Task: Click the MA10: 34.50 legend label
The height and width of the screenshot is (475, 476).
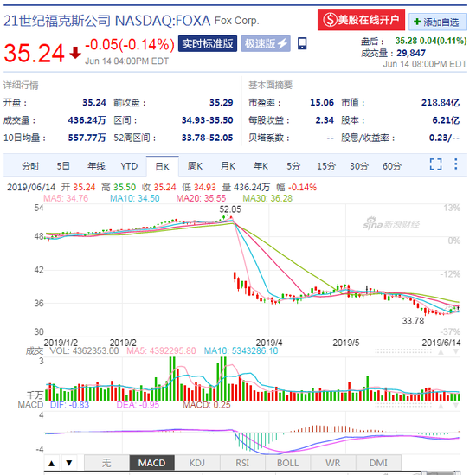Action: 134,198
